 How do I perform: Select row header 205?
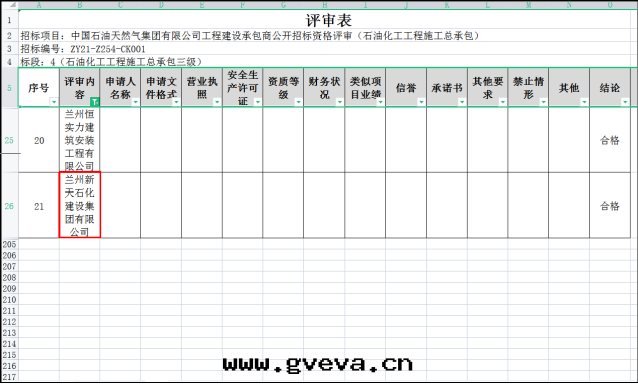(9, 244)
